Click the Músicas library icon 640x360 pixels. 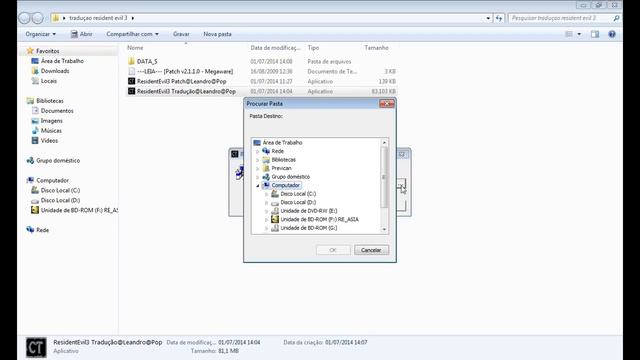click(35, 131)
